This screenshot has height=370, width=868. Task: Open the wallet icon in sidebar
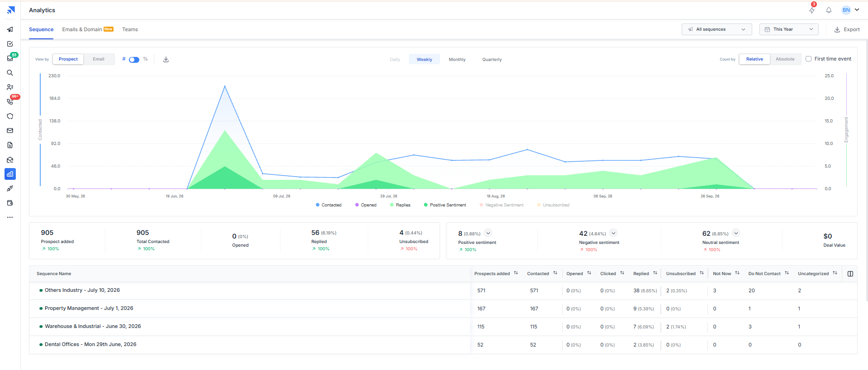10,203
